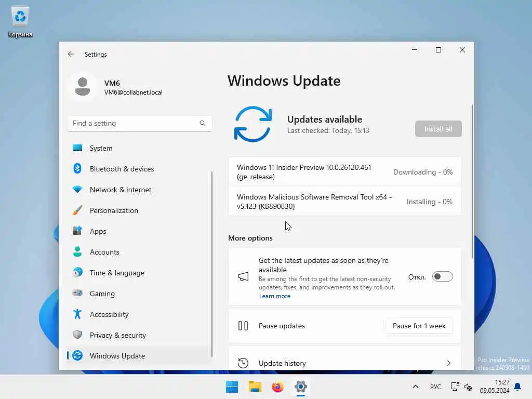Open the Learn more link
The height and width of the screenshot is (399, 532).
point(274,296)
